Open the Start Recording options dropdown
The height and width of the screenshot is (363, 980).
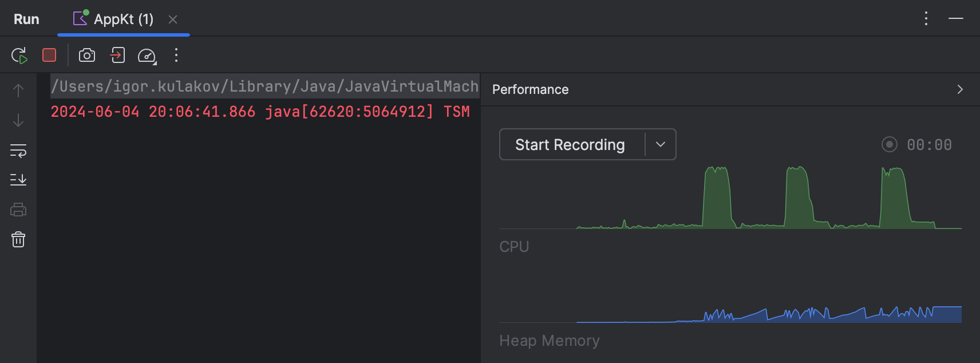[x=659, y=144]
